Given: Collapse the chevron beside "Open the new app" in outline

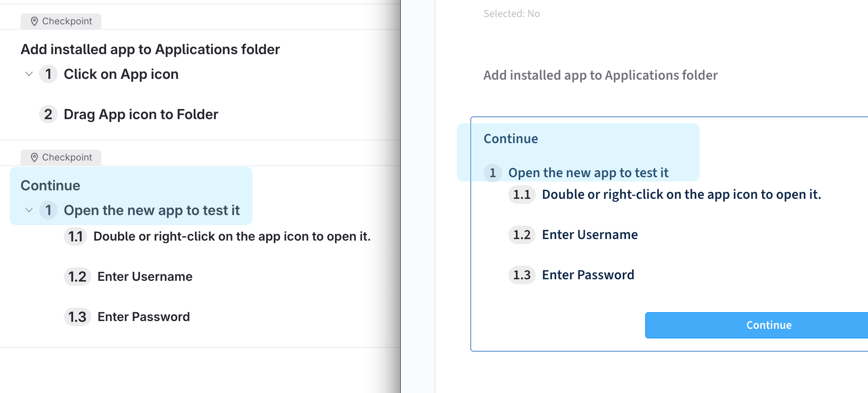Looking at the screenshot, I should coord(29,210).
